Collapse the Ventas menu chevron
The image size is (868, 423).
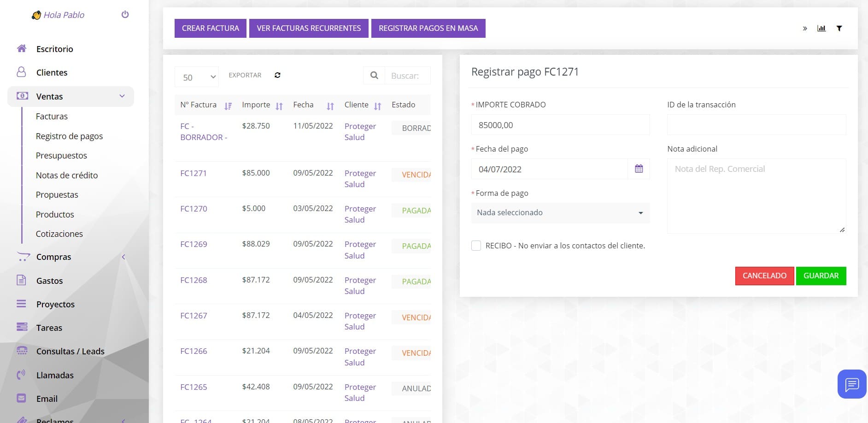tap(122, 96)
